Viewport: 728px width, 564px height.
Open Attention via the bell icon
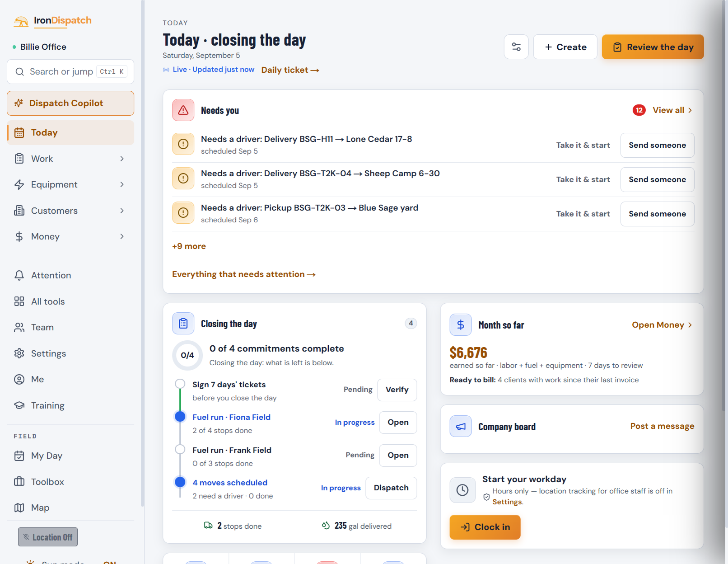19,275
